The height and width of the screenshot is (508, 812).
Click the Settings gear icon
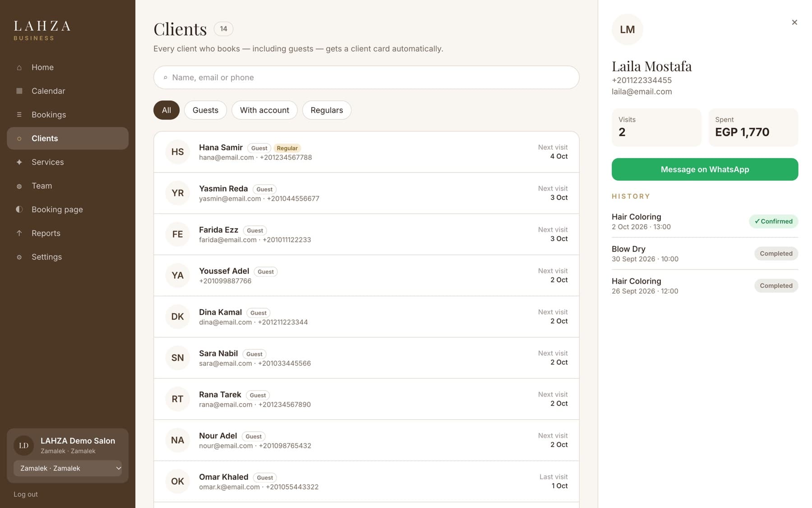(x=19, y=257)
